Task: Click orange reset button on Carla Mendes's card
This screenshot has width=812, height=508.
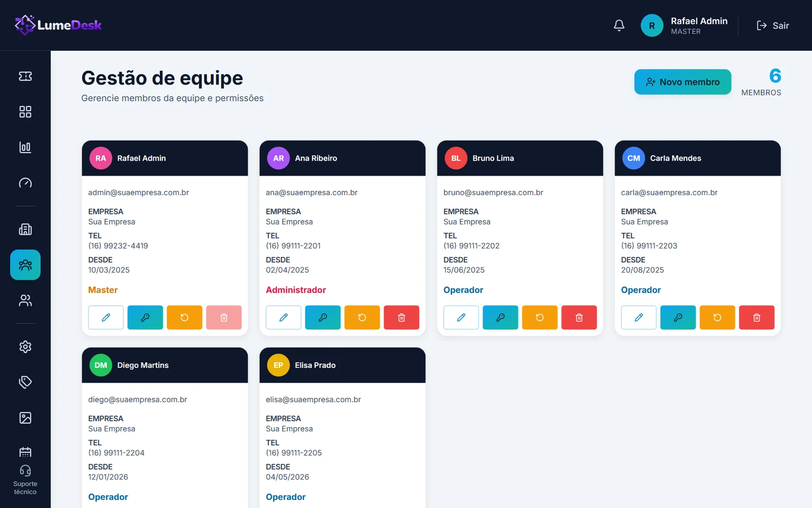Action: tap(718, 317)
